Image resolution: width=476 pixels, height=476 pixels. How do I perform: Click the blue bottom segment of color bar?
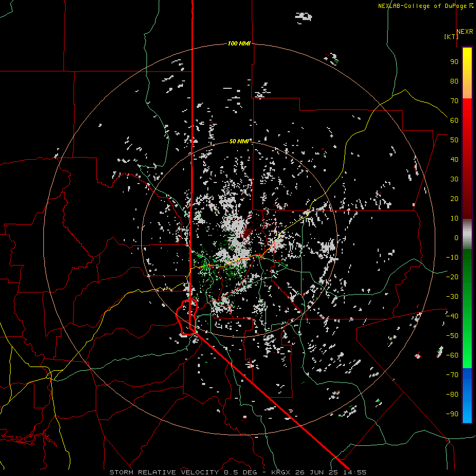coord(467,395)
